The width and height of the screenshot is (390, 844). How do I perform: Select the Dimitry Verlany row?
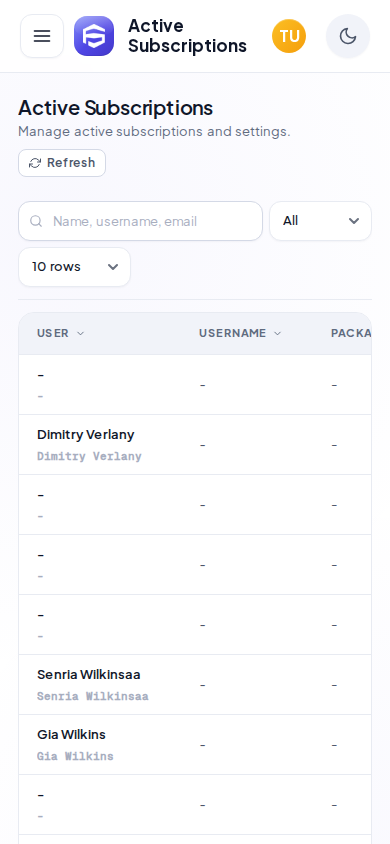pos(195,445)
